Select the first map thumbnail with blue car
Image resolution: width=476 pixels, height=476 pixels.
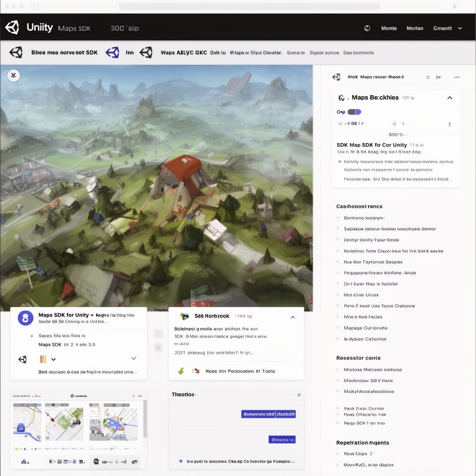click(x=27, y=422)
